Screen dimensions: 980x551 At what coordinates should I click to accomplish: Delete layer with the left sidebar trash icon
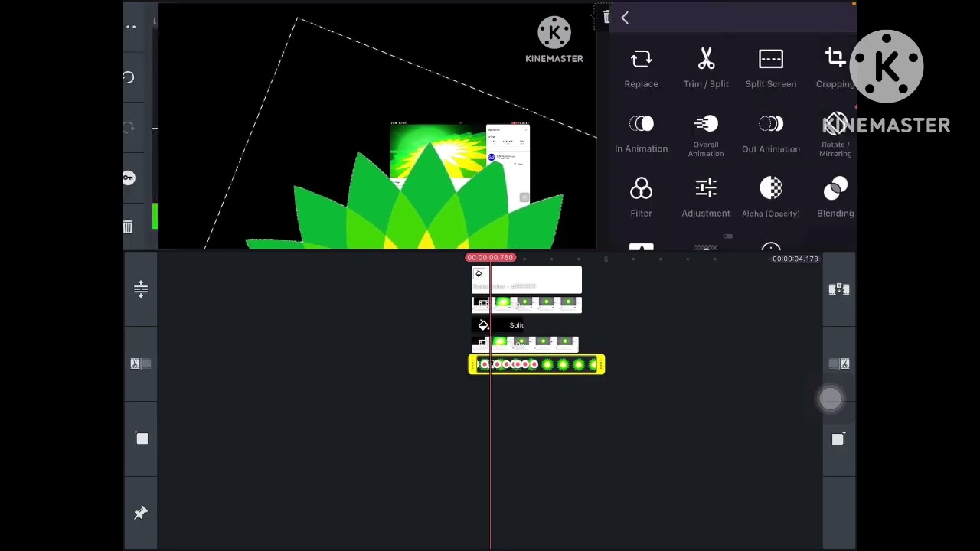(x=128, y=227)
